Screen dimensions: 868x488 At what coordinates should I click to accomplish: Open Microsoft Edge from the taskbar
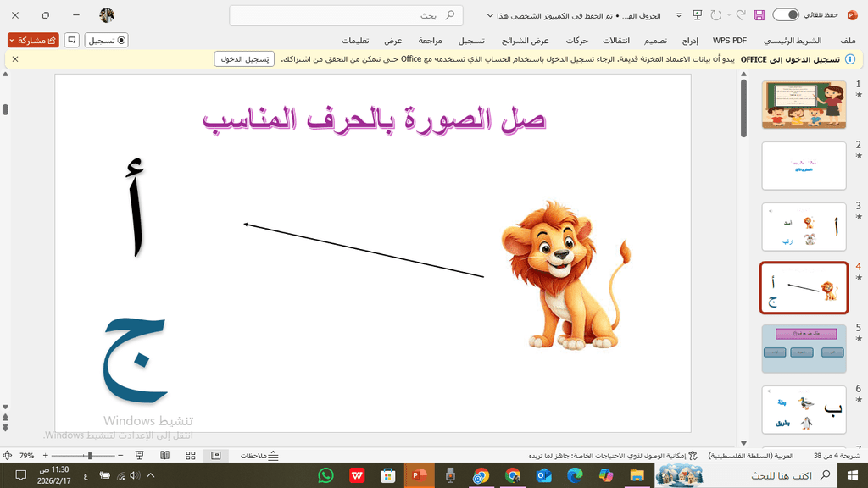[575, 475]
